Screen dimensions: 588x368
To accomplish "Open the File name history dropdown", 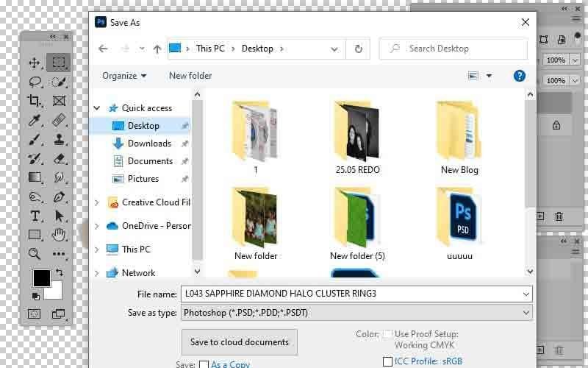I will point(526,294).
